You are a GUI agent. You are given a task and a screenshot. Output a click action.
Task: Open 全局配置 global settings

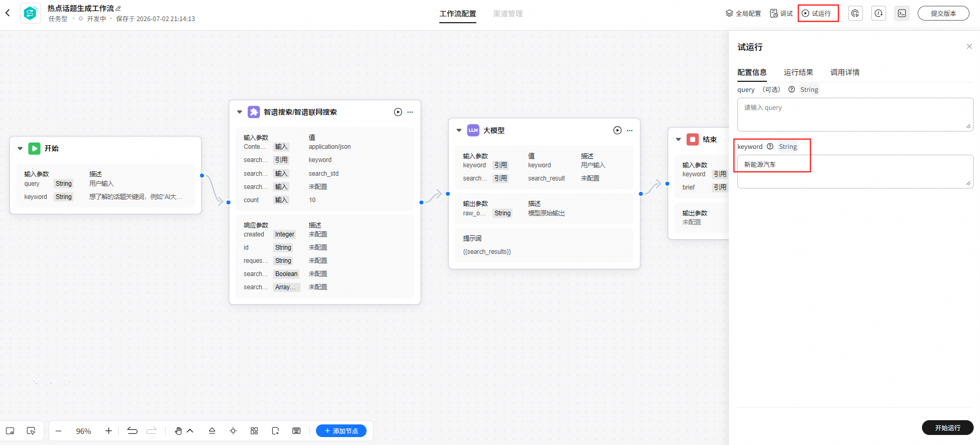[x=743, y=13]
